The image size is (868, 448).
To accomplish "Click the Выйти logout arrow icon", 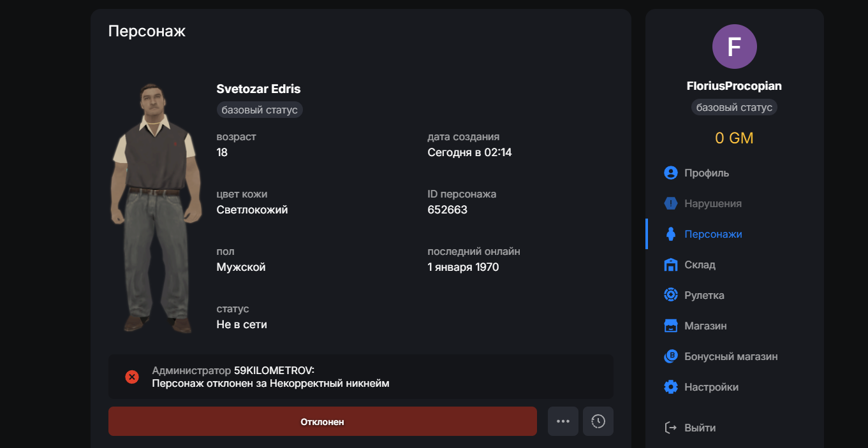I will [670, 428].
